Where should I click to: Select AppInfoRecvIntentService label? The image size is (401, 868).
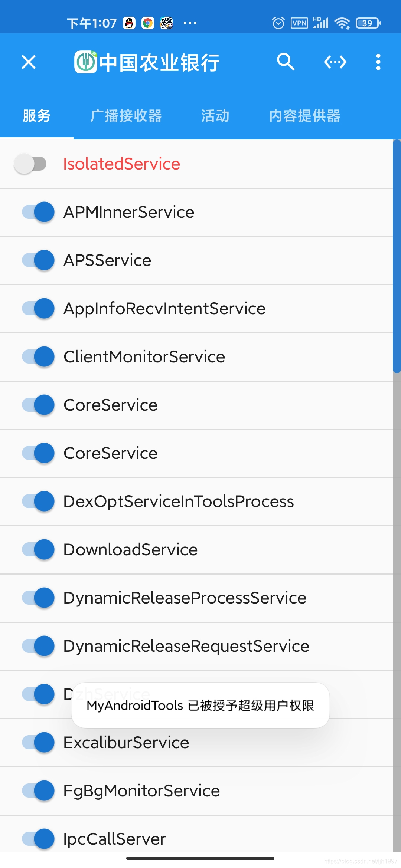[164, 308]
